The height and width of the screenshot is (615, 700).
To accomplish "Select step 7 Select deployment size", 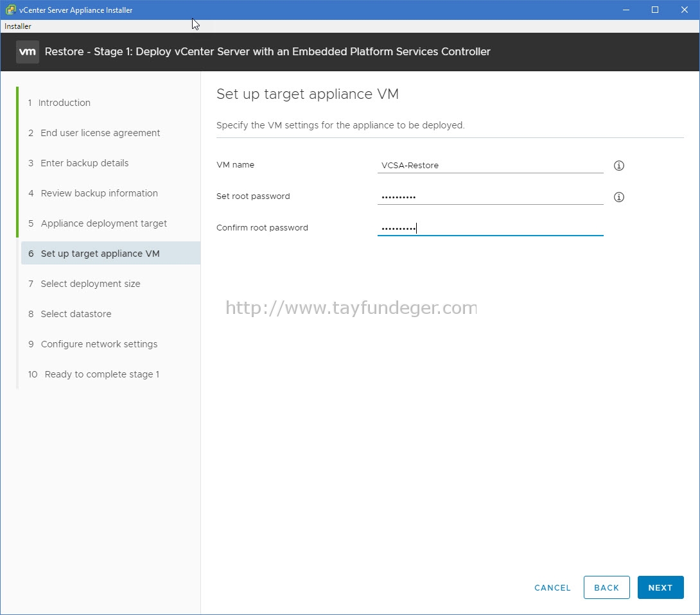I will point(84,284).
